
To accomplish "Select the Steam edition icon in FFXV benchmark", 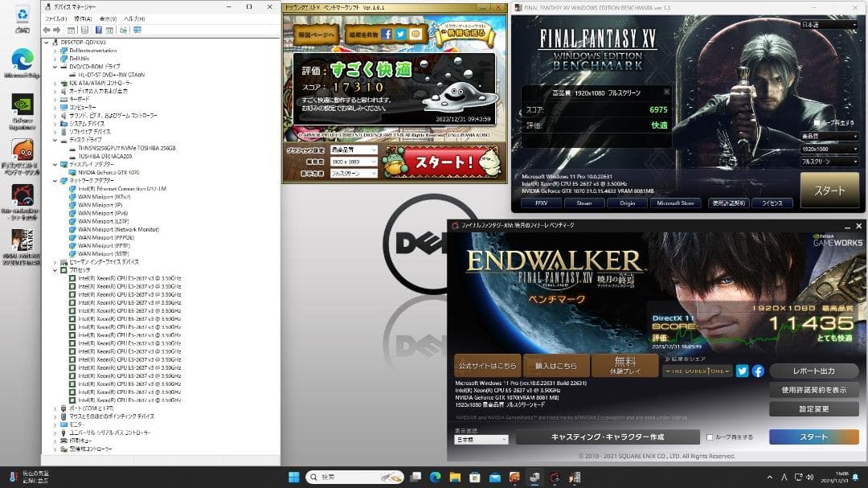I will coord(584,203).
